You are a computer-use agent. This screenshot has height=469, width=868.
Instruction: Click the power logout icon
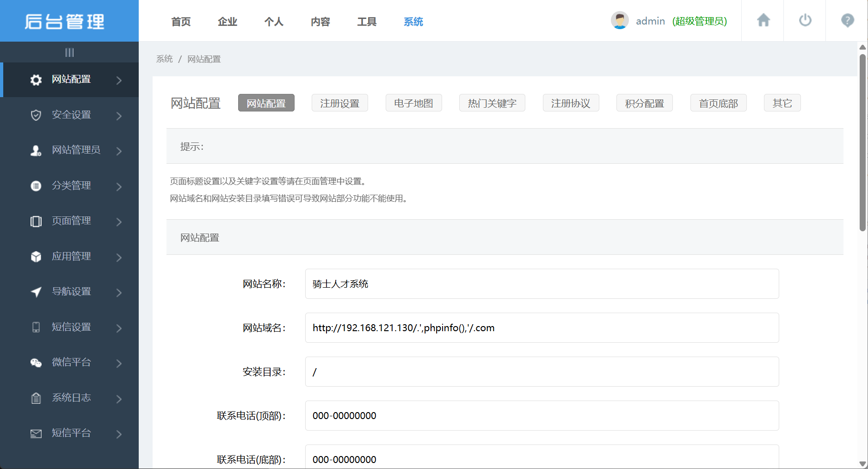(x=805, y=20)
